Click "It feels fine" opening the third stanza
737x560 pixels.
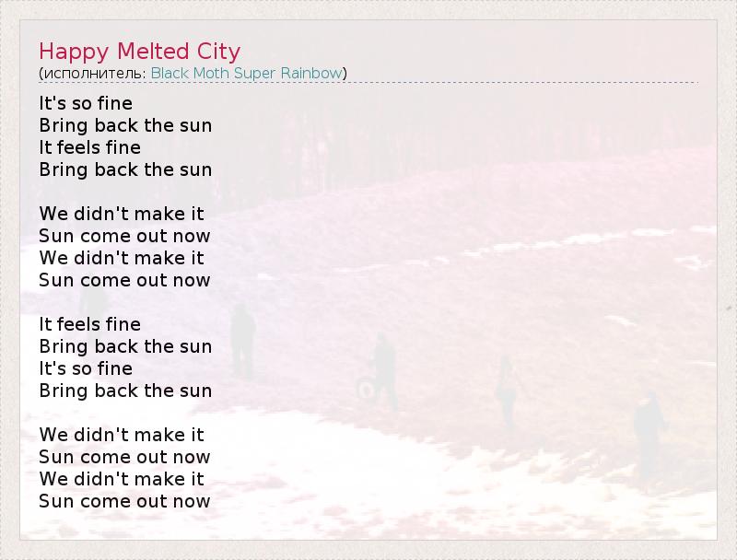[x=89, y=324]
